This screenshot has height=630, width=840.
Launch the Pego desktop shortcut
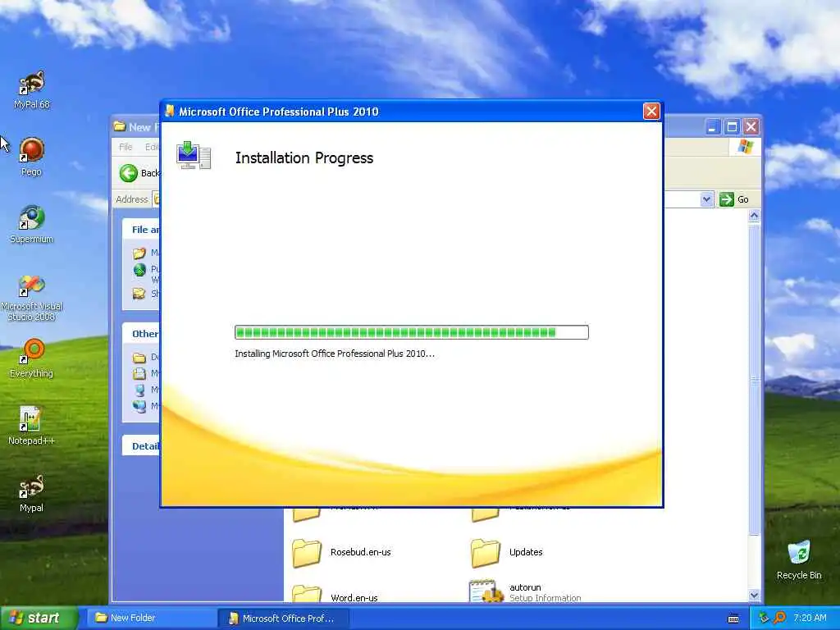point(32,157)
